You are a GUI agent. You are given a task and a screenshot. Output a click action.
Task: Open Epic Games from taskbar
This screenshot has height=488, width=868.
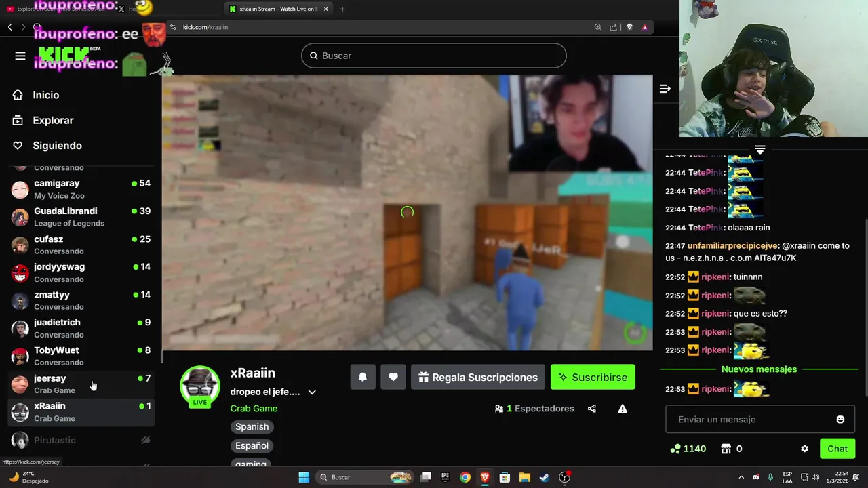click(x=446, y=477)
